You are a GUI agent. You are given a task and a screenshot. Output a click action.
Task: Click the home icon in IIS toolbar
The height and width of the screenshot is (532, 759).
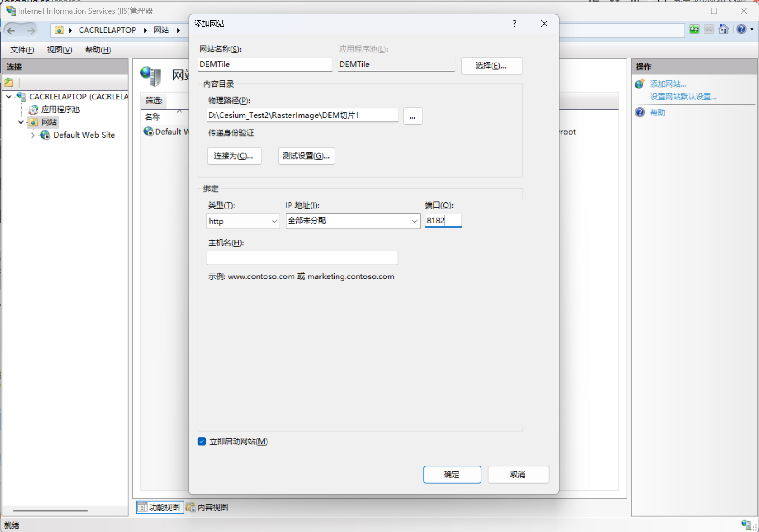(x=724, y=29)
